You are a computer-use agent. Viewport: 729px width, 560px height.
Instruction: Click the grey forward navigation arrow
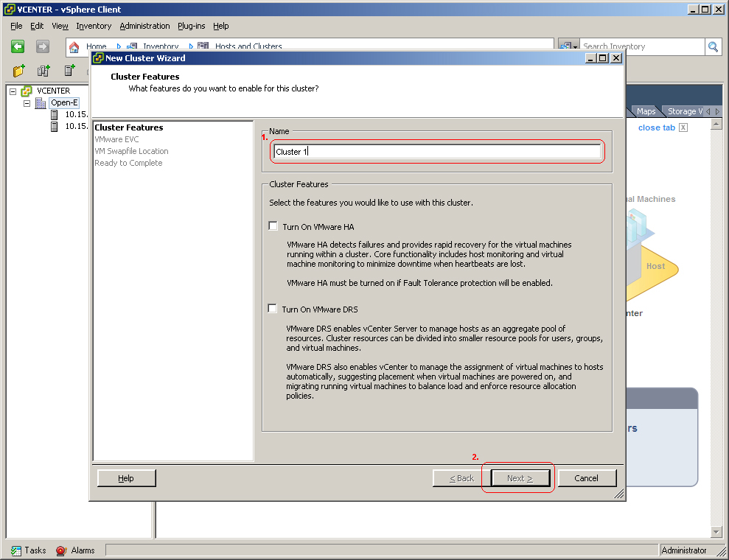click(x=42, y=46)
